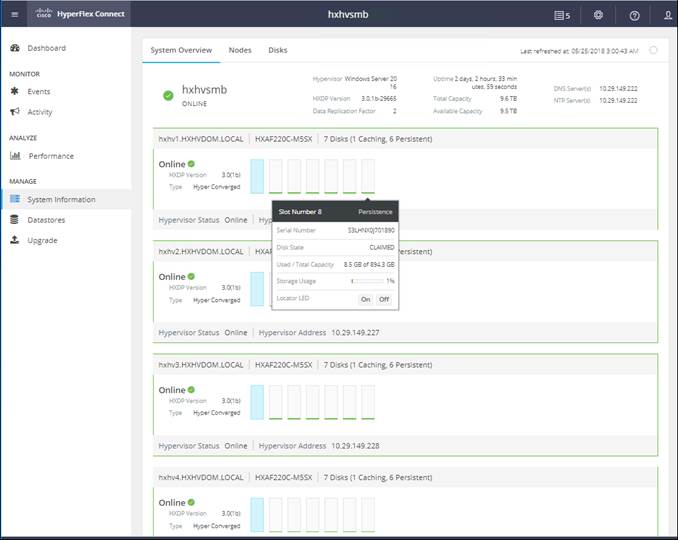
Task: Open the user account icon
Action: point(668,16)
